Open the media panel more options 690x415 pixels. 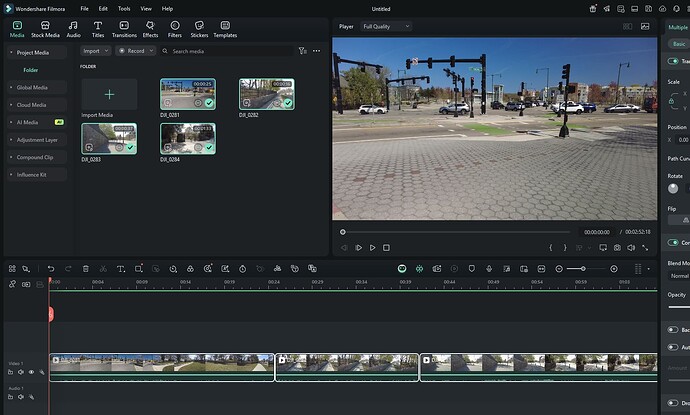(x=316, y=51)
